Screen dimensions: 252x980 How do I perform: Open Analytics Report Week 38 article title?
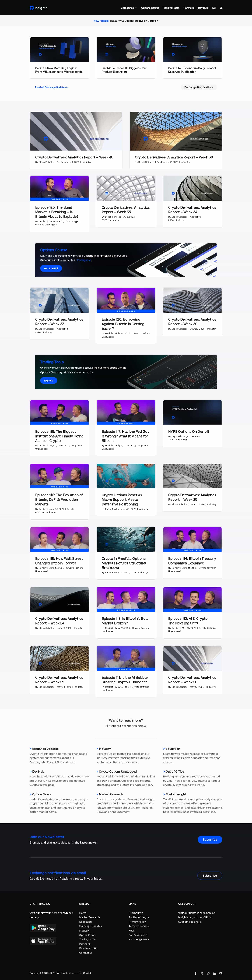(174, 157)
